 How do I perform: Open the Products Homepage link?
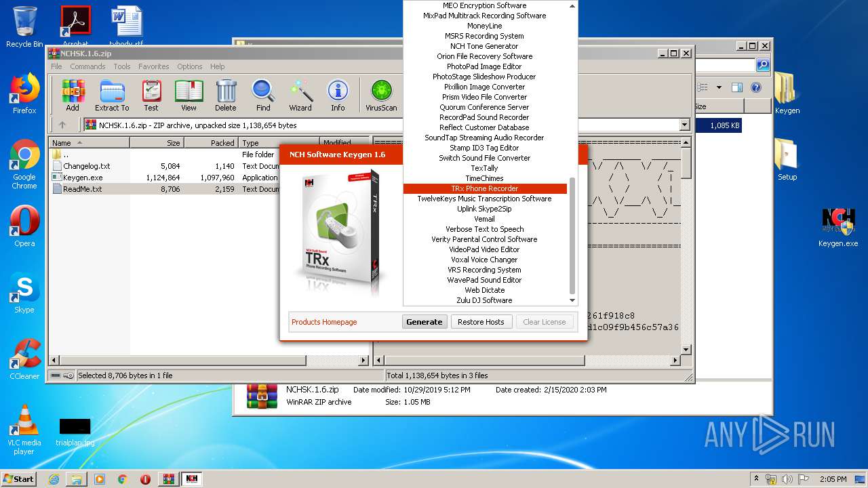pyautogui.click(x=324, y=322)
